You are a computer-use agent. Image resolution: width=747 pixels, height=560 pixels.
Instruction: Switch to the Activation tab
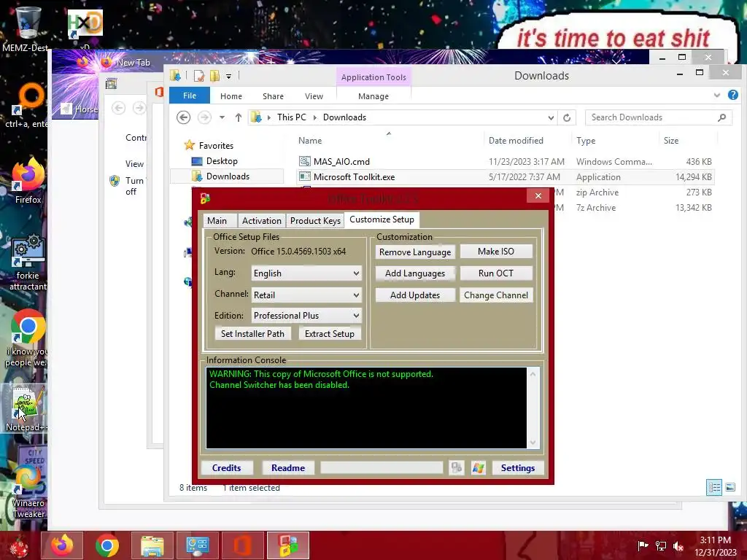pos(262,220)
